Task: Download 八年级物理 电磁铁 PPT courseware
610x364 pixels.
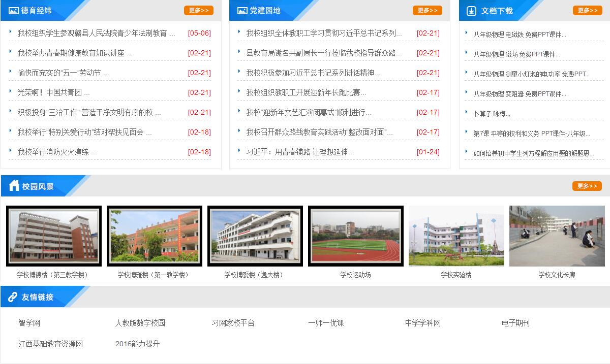Action: [x=520, y=35]
